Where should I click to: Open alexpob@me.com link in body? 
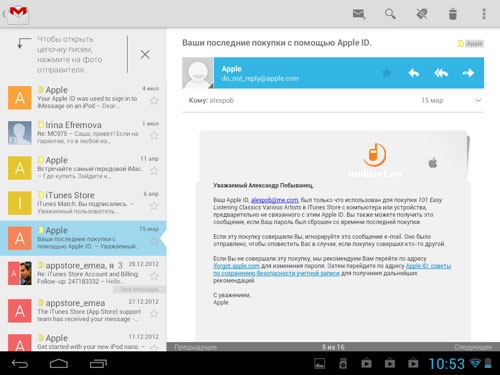(x=274, y=200)
